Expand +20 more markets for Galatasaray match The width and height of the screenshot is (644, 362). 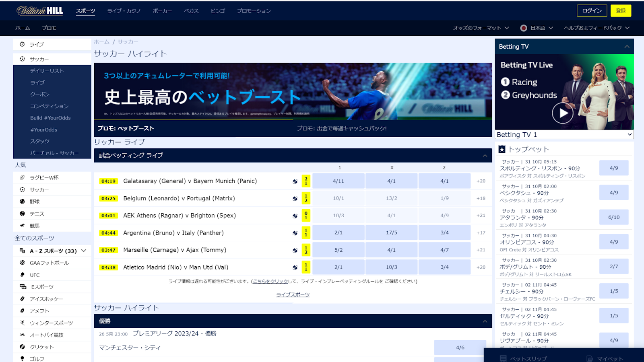[x=481, y=181]
